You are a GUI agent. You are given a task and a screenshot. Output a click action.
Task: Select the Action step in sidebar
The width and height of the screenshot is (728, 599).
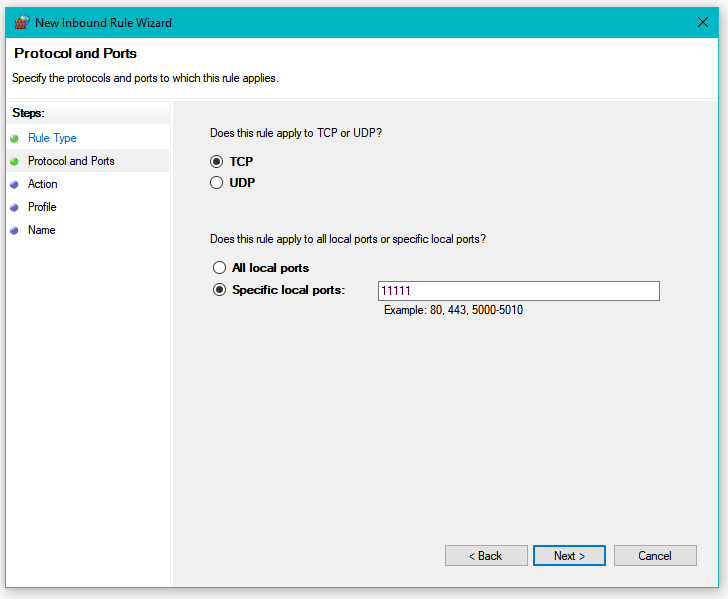(x=42, y=184)
